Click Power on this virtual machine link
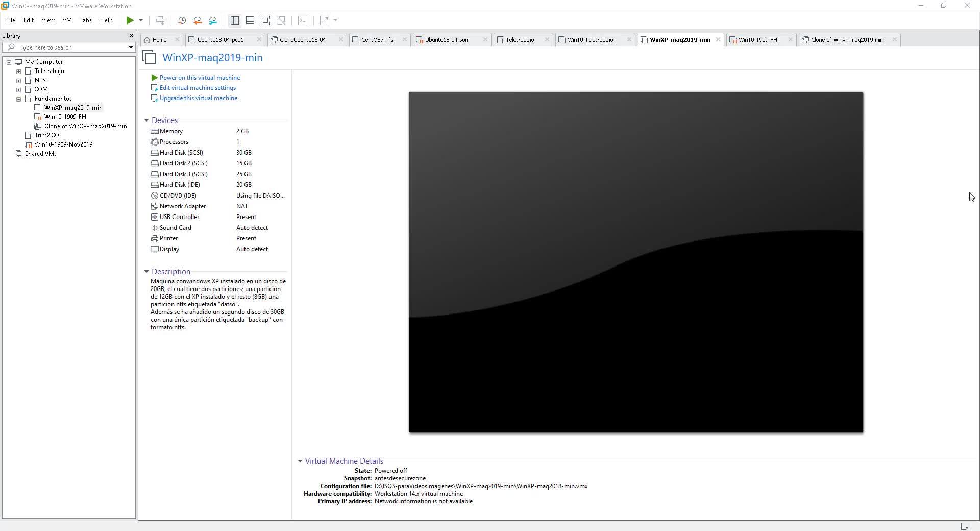Image resolution: width=980 pixels, height=531 pixels. [200, 78]
